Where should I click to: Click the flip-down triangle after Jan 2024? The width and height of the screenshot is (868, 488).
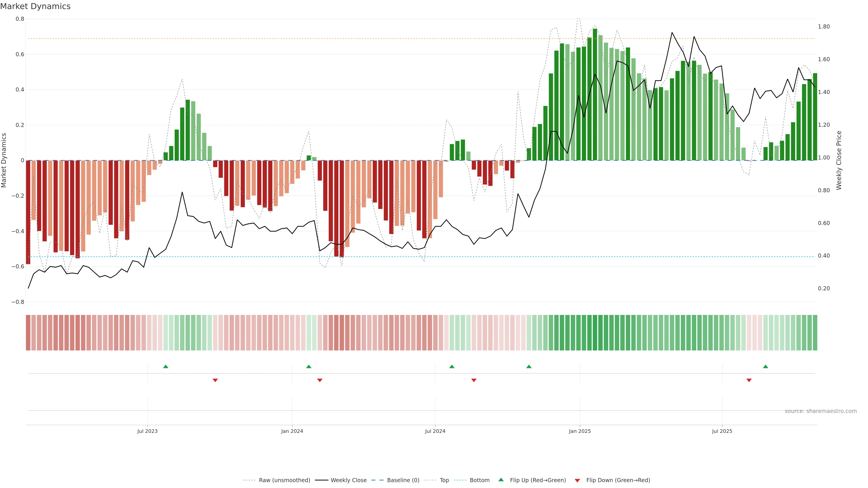click(x=320, y=380)
